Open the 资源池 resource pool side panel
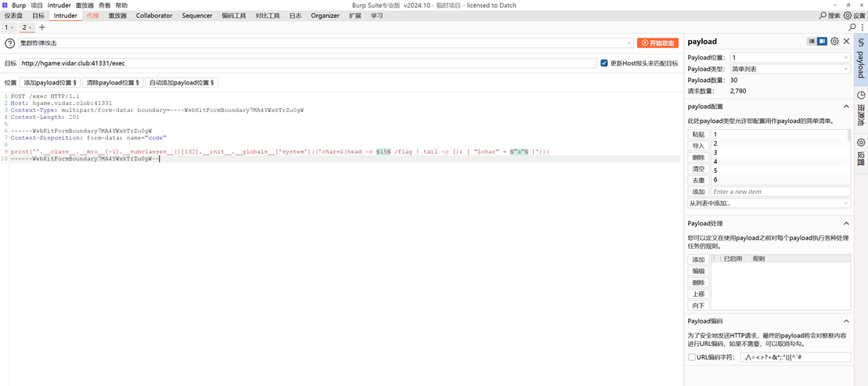The width and height of the screenshot is (868, 386). (861, 108)
